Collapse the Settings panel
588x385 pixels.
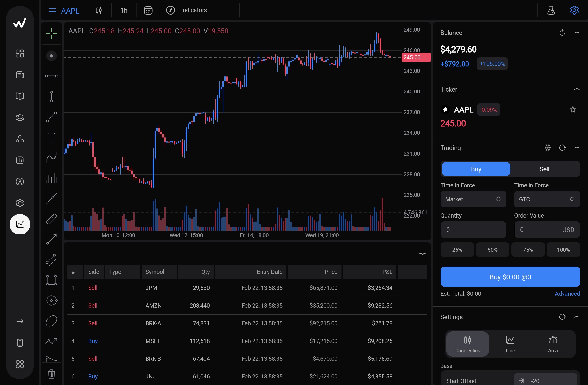(x=577, y=317)
